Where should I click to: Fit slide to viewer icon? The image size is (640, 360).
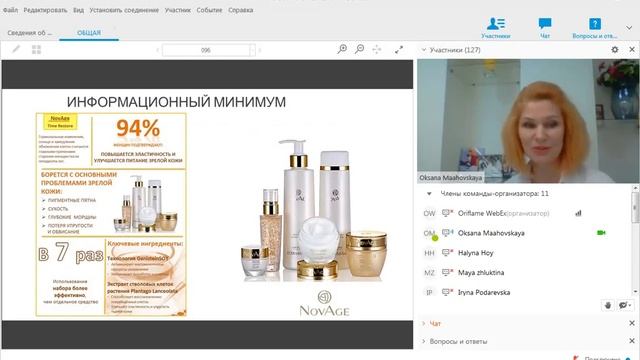377,49
